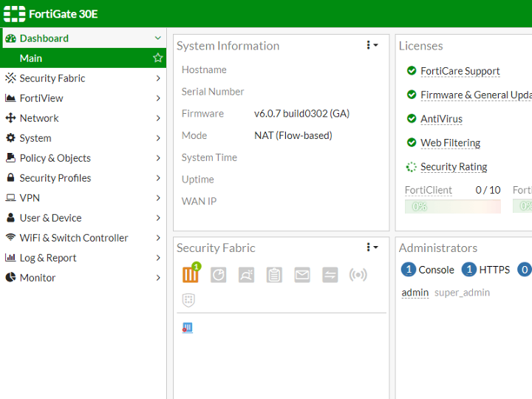Expand the Network menu arrow
This screenshot has height=399, width=532.
(x=158, y=118)
